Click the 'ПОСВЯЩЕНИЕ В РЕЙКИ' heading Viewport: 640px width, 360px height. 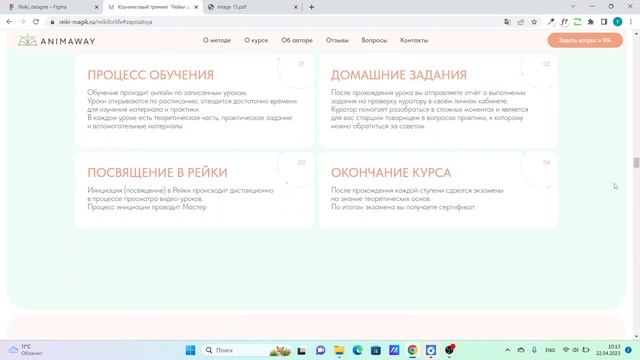(x=157, y=172)
